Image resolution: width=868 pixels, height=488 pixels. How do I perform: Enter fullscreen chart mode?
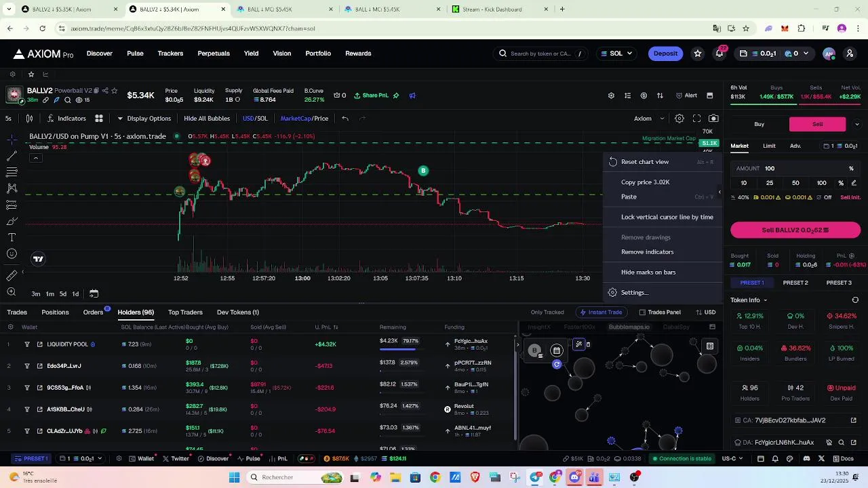point(696,119)
